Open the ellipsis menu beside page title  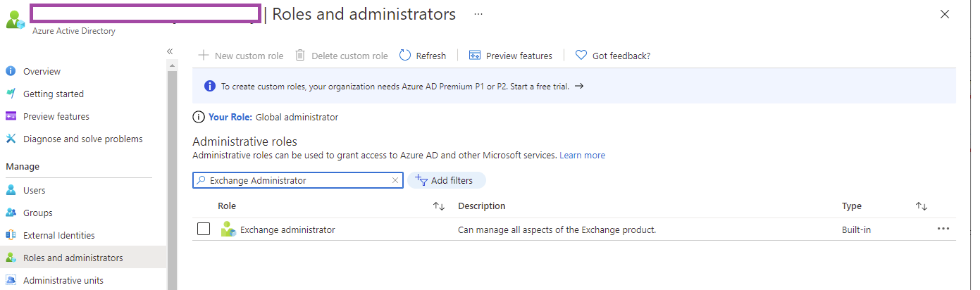click(478, 14)
